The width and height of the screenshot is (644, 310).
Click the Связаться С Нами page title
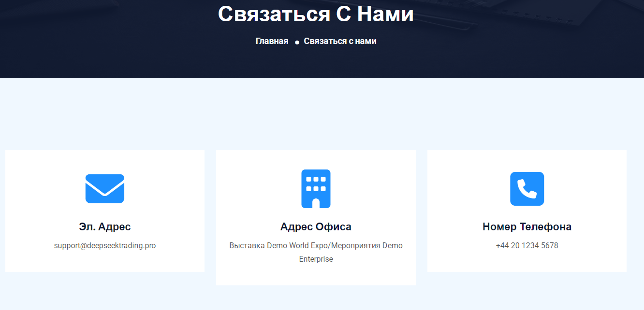[316, 14]
